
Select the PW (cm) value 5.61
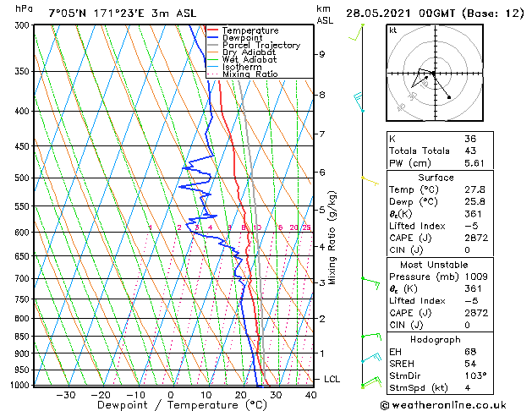pos(474,163)
